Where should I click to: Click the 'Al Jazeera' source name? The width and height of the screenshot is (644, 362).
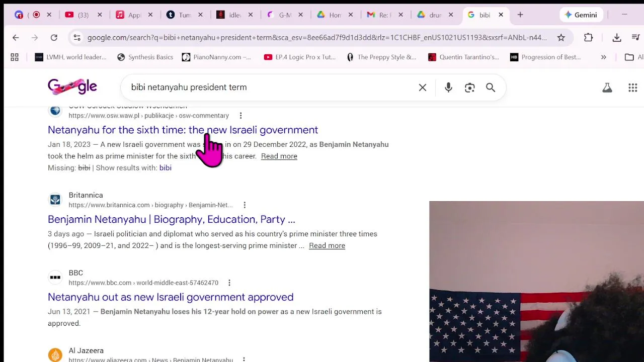click(86, 350)
